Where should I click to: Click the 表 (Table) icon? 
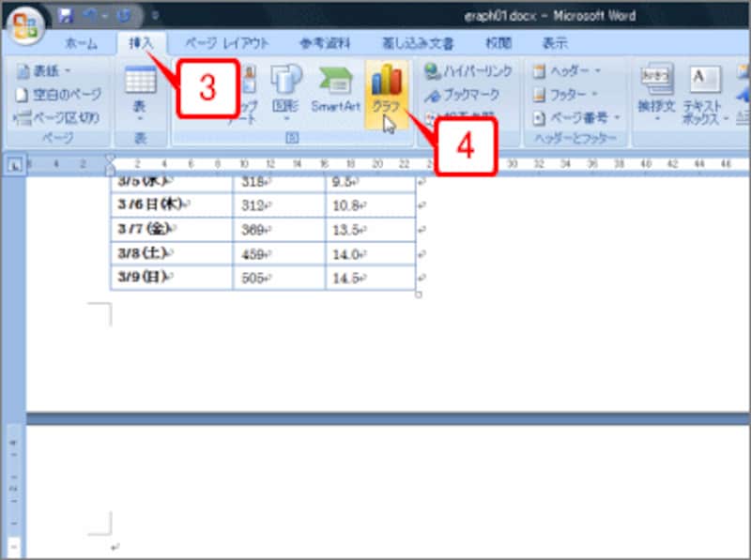140,92
